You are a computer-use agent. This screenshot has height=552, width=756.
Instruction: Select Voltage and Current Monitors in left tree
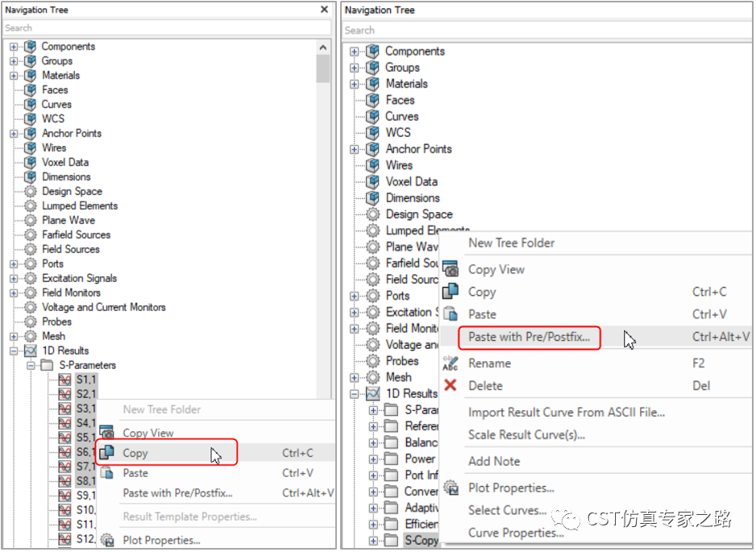coord(104,307)
